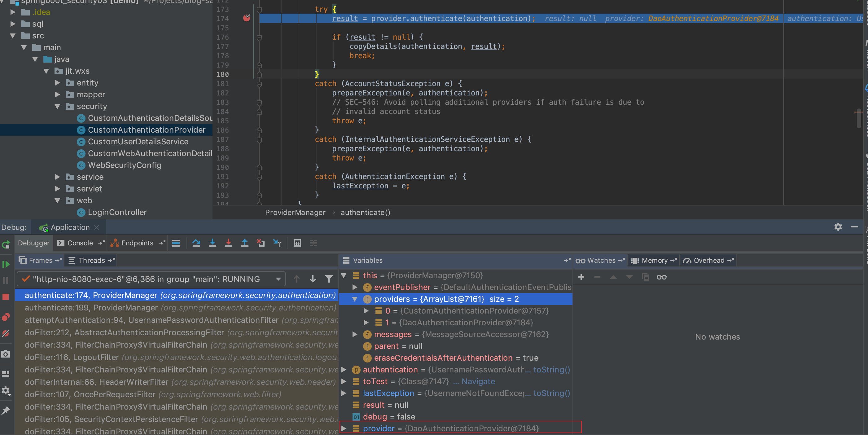The image size is (868, 435).
Task: Click the red Force Step Into icon
Action: coord(228,243)
